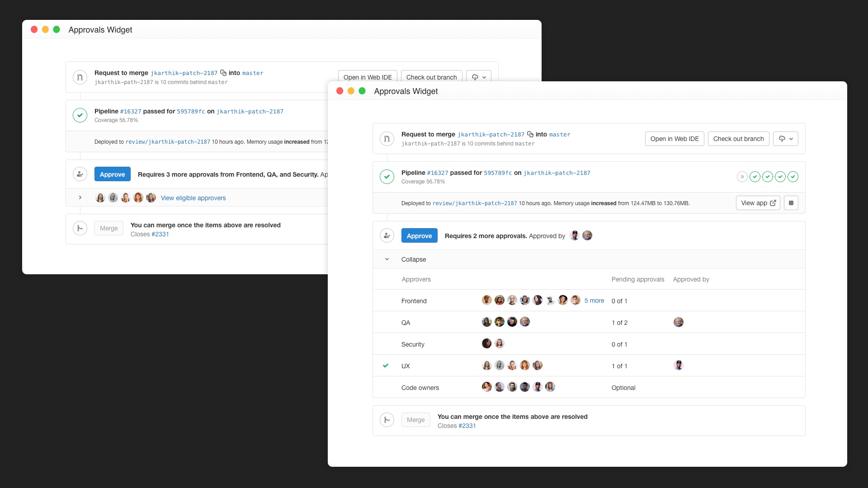Screen dimensions: 868x488
Task: Click the green UX approval checkmark
Action: [386, 366]
